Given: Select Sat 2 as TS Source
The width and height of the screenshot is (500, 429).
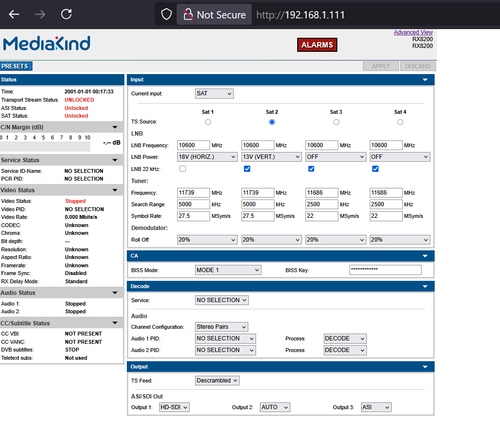Looking at the screenshot, I should 272,122.
